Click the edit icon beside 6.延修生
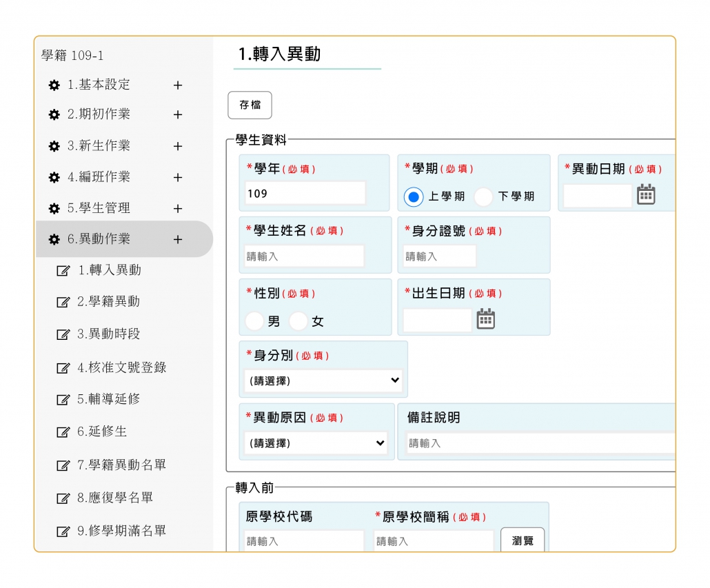The width and height of the screenshot is (710, 588). tap(63, 432)
